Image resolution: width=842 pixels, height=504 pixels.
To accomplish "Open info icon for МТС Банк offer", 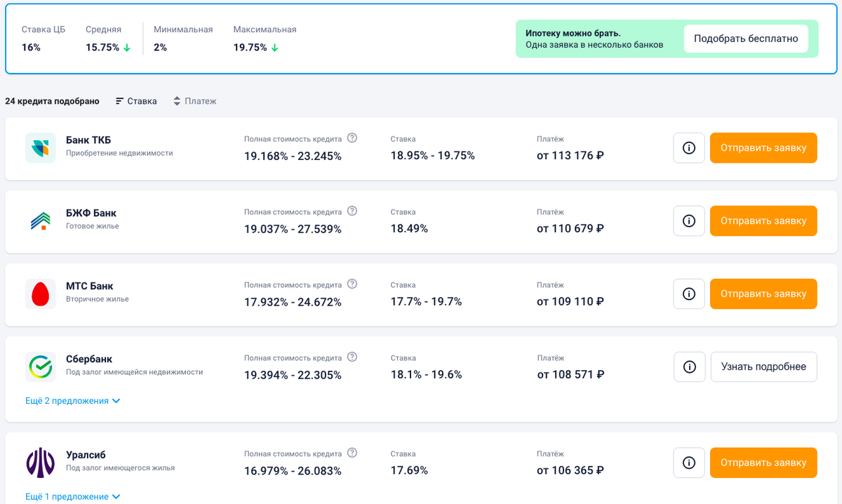I will pyautogui.click(x=689, y=294).
